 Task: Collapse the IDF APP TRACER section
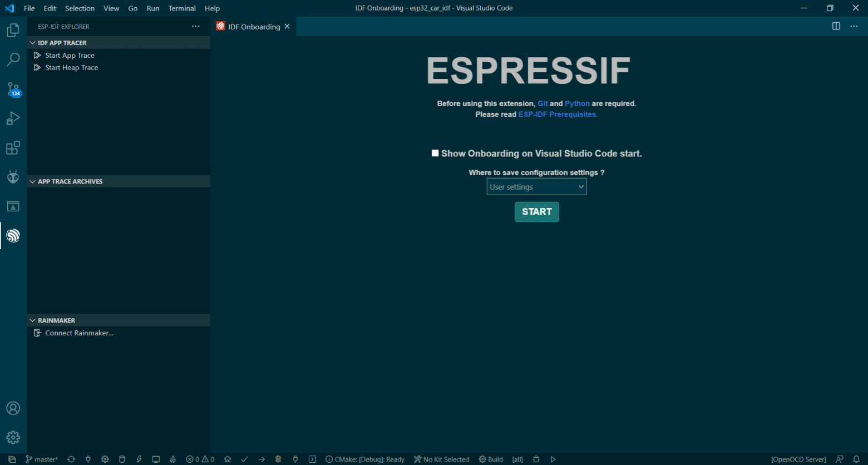pyautogui.click(x=119, y=43)
